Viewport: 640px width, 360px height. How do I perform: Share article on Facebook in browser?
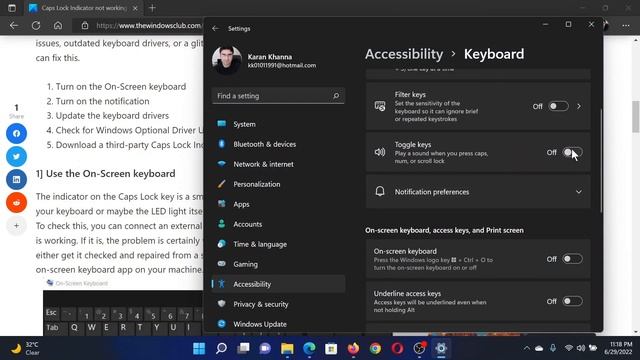(16, 133)
